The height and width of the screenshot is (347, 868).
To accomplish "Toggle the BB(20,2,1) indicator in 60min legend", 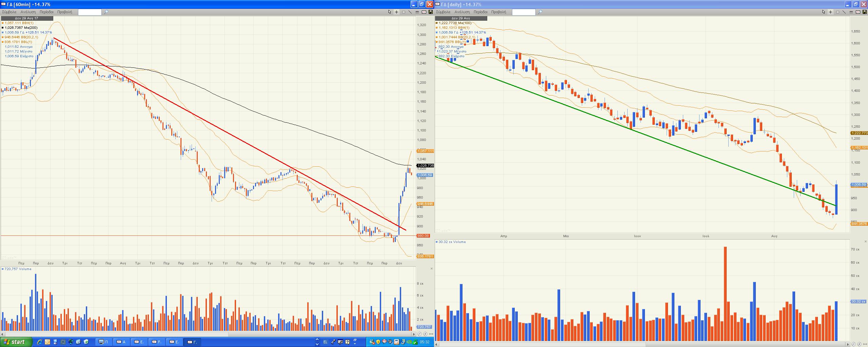I will [3, 37].
